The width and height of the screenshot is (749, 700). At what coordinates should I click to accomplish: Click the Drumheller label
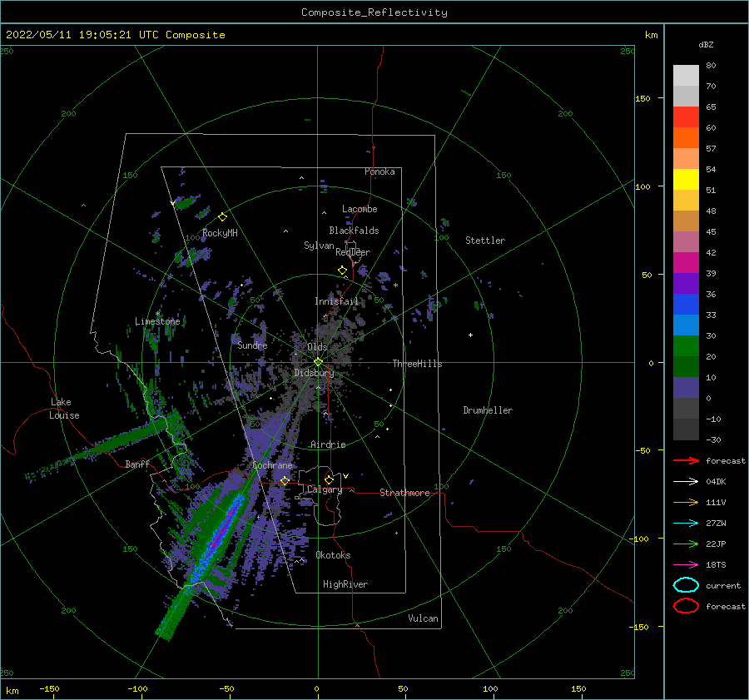(488, 410)
